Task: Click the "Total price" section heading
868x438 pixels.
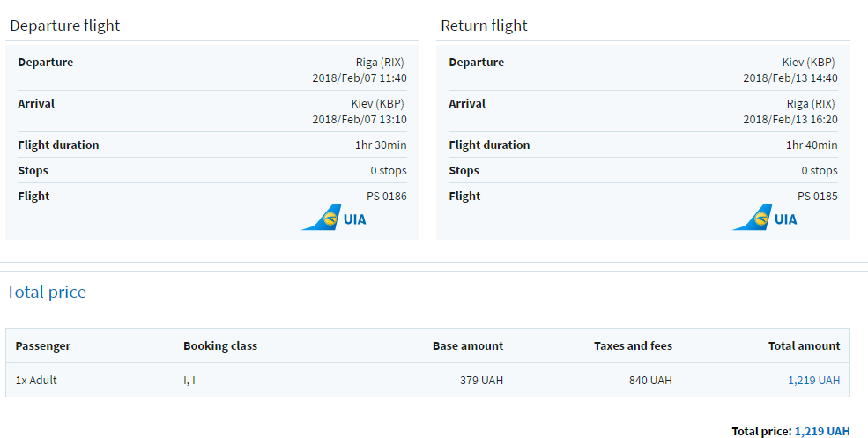Action: tap(47, 292)
